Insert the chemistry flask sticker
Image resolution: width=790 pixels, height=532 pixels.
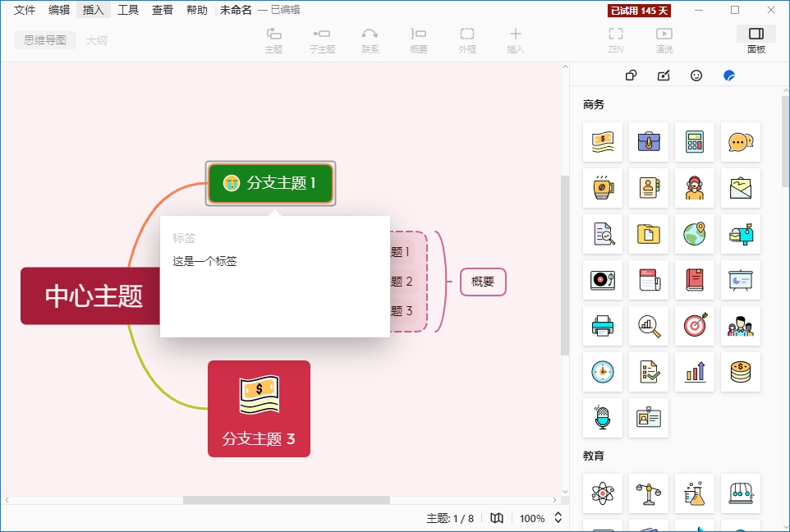pos(694,493)
